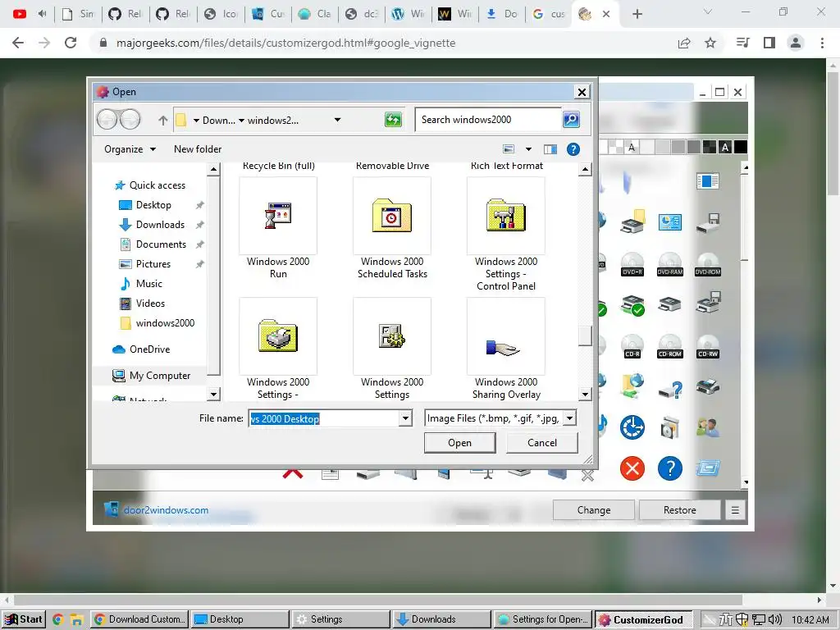Go to Desktop in navigation pane
Viewport: 840px width, 630px height.
tap(145, 204)
